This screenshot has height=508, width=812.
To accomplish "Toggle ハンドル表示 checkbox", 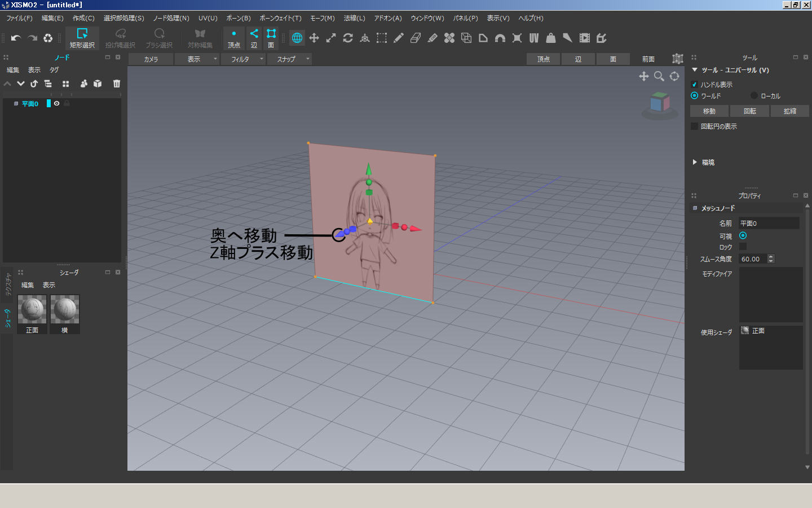I will 694,85.
